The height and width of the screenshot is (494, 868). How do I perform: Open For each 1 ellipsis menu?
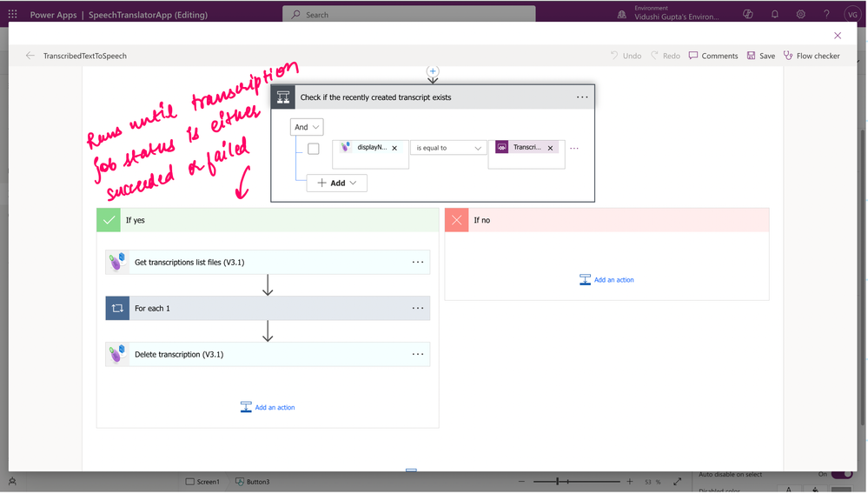pos(418,308)
